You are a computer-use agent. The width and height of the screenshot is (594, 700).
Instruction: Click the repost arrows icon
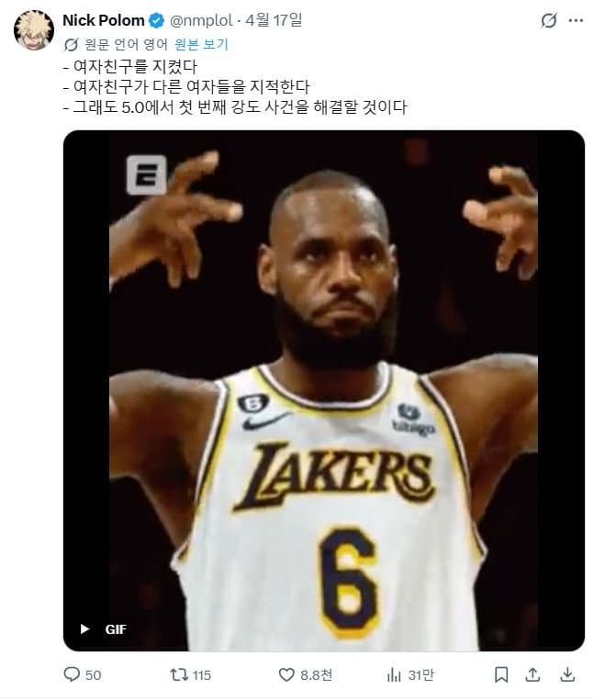[179, 674]
